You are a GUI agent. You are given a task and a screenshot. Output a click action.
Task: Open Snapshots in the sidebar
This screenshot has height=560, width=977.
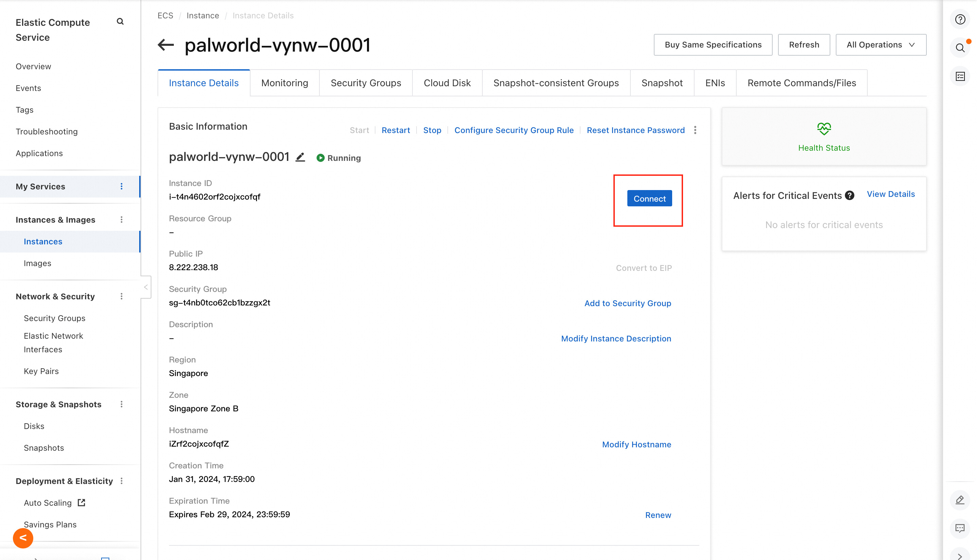(x=44, y=448)
